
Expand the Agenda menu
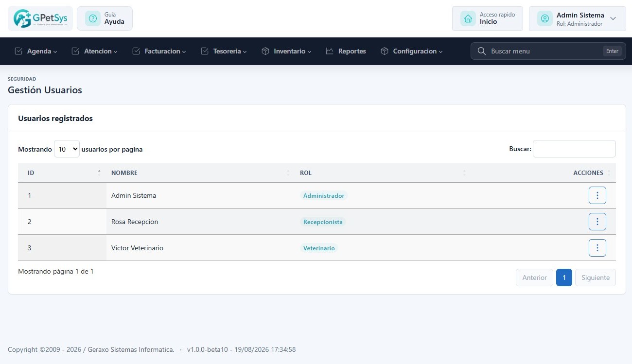36,51
